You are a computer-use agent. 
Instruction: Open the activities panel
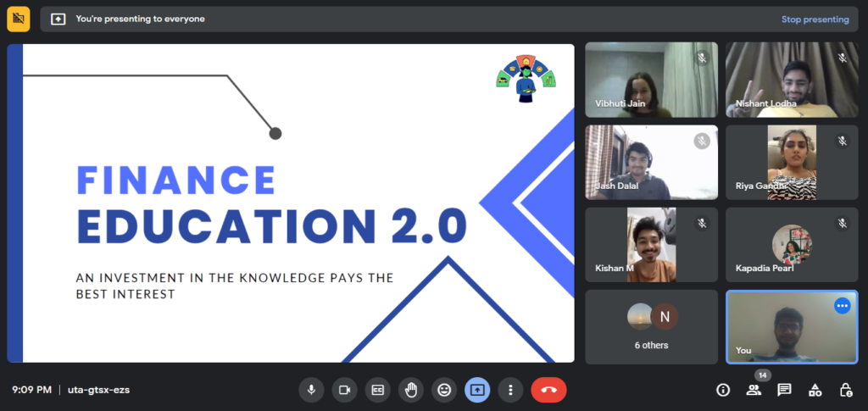[x=815, y=390]
